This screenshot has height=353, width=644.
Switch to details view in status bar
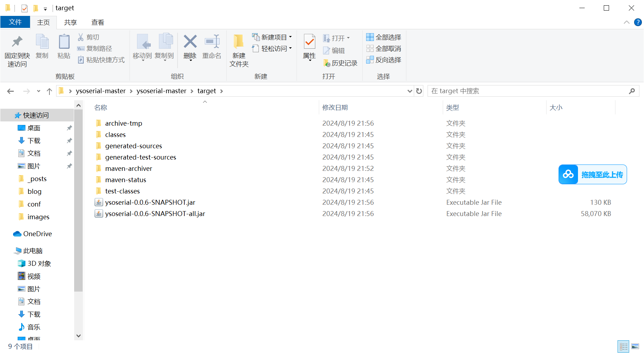pos(624,346)
